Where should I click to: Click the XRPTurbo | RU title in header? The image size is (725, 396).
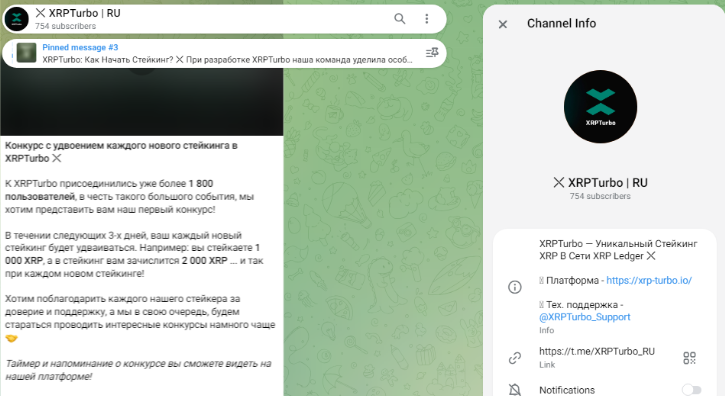(x=78, y=13)
